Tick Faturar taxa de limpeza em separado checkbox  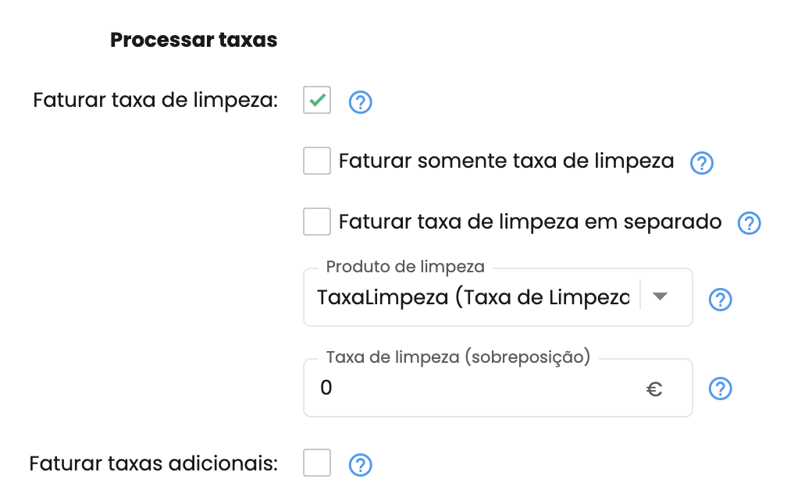(317, 222)
